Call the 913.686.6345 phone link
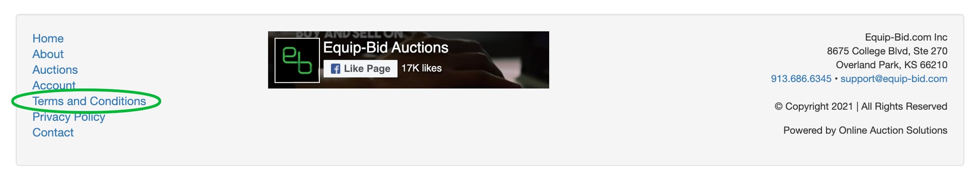Viewport: 980px width, 177px height. pos(801,79)
